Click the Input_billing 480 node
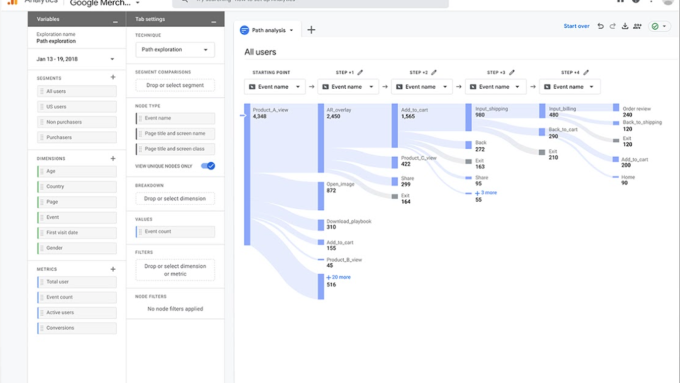This screenshot has width=680, height=383. pos(542,111)
